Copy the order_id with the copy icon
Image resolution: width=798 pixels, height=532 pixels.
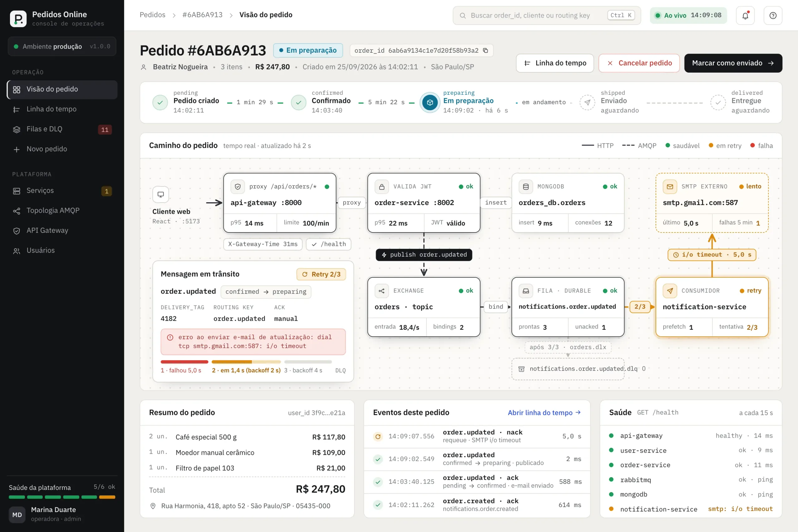[486, 50]
